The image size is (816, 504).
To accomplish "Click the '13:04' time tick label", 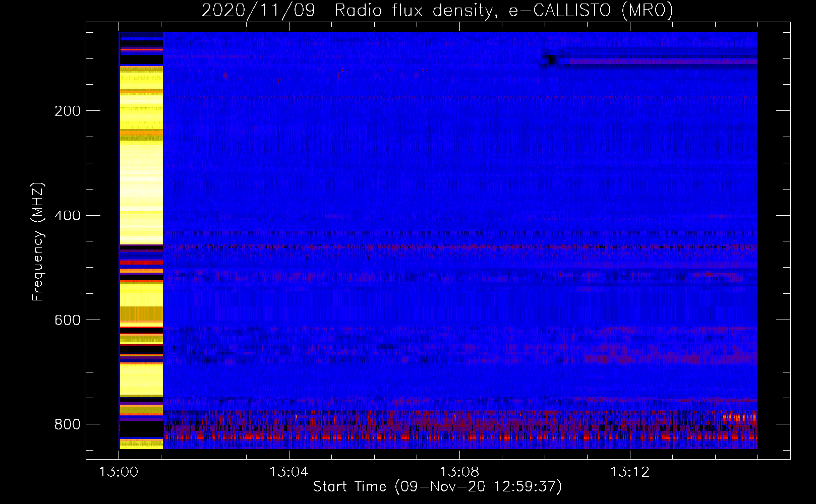I will pos(288,472).
